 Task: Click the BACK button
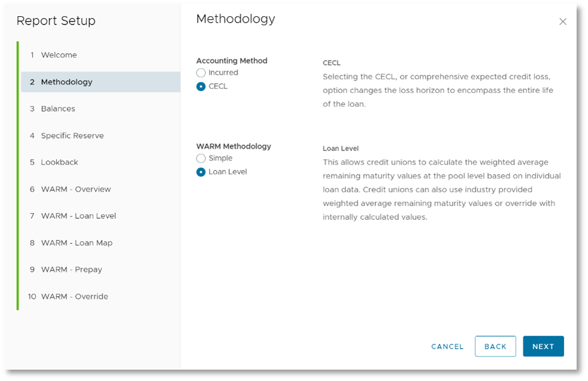[x=495, y=346]
